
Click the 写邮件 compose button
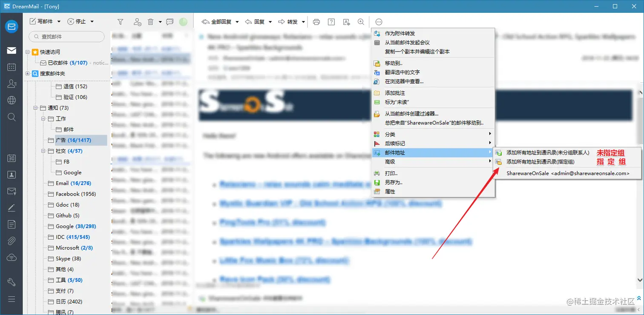(42, 22)
